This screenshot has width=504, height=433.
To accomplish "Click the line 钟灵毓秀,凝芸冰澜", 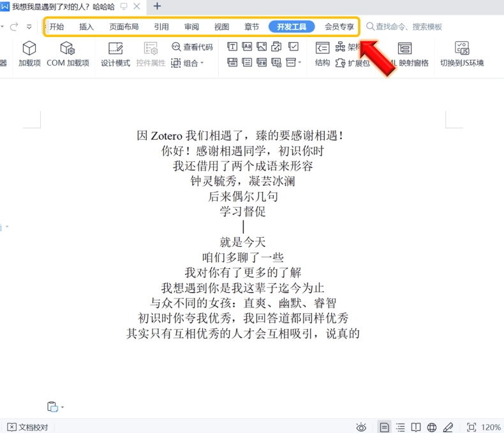I will (242, 181).
